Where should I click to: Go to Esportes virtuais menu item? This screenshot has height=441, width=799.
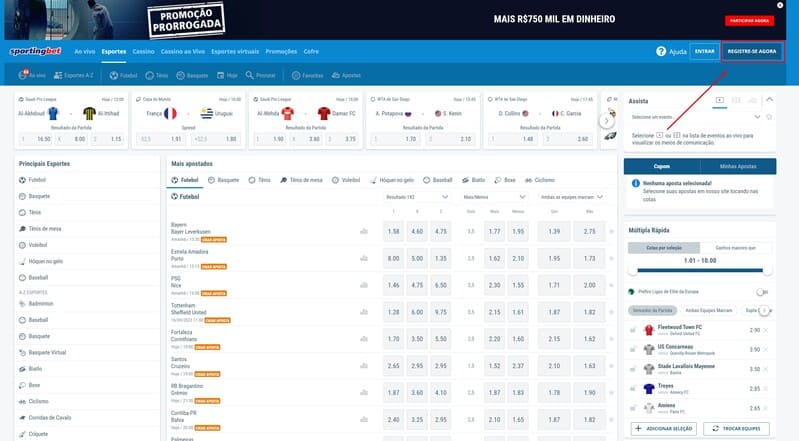tap(235, 51)
